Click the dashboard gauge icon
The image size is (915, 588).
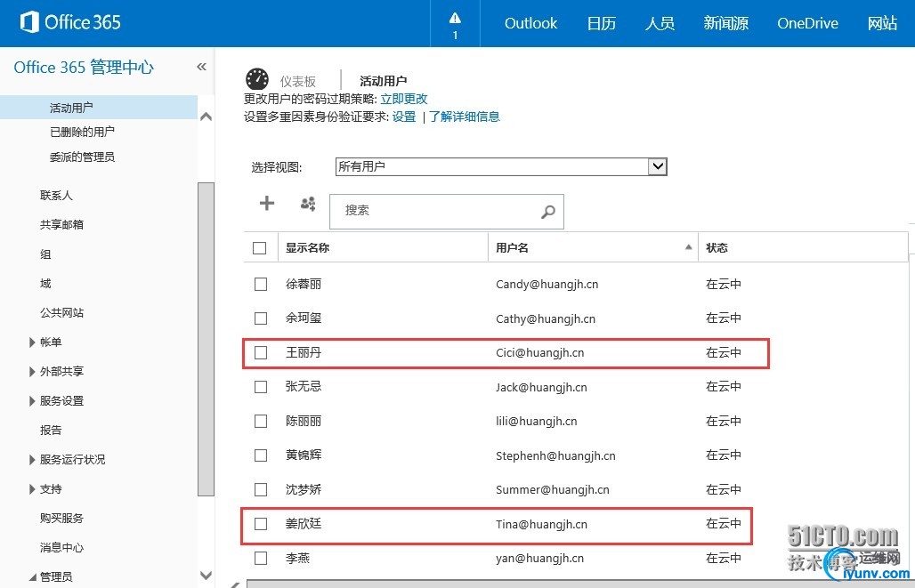tap(256, 79)
